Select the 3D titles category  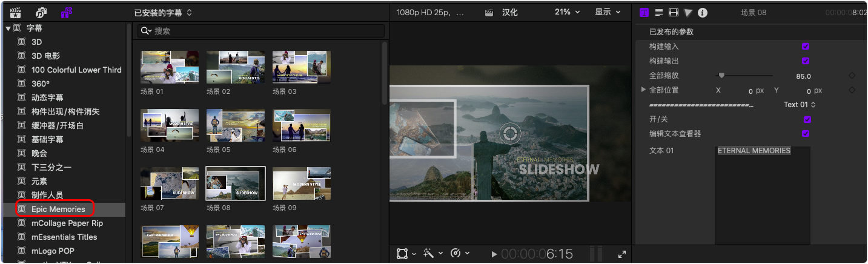point(36,42)
